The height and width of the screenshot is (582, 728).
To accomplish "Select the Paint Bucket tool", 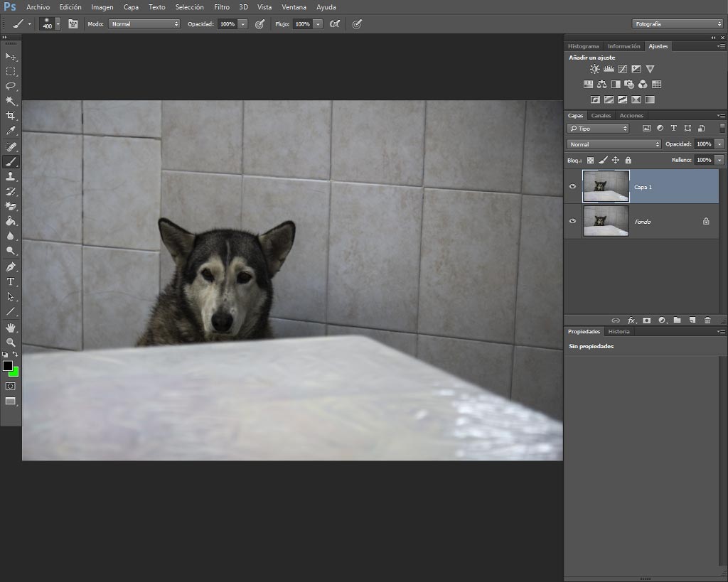I will pyautogui.click(x=10, y=222).
